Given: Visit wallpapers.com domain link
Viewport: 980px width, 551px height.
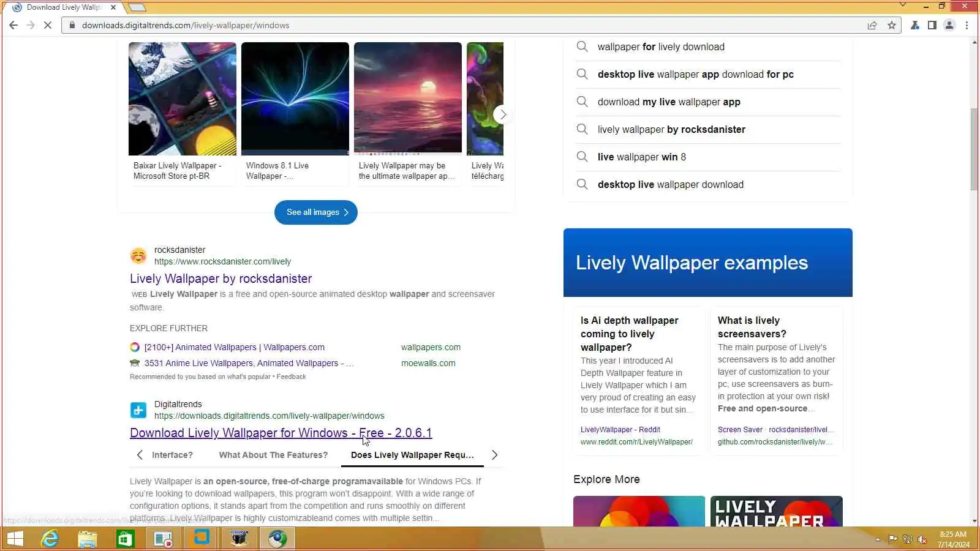Looking at the screenshot, I should (x=431, y=347).
